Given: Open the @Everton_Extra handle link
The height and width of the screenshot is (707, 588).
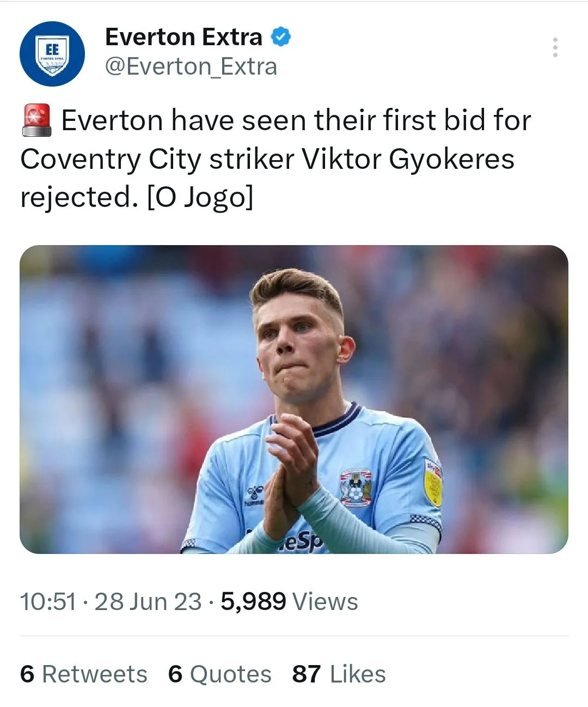Looking at the screenshot, I should 191,66.
